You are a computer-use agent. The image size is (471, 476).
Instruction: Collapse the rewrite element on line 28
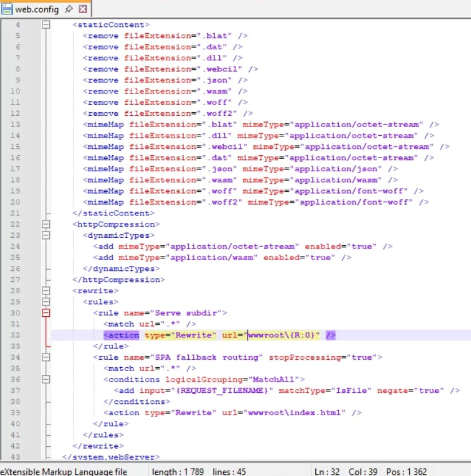click(x=46, y=290)
